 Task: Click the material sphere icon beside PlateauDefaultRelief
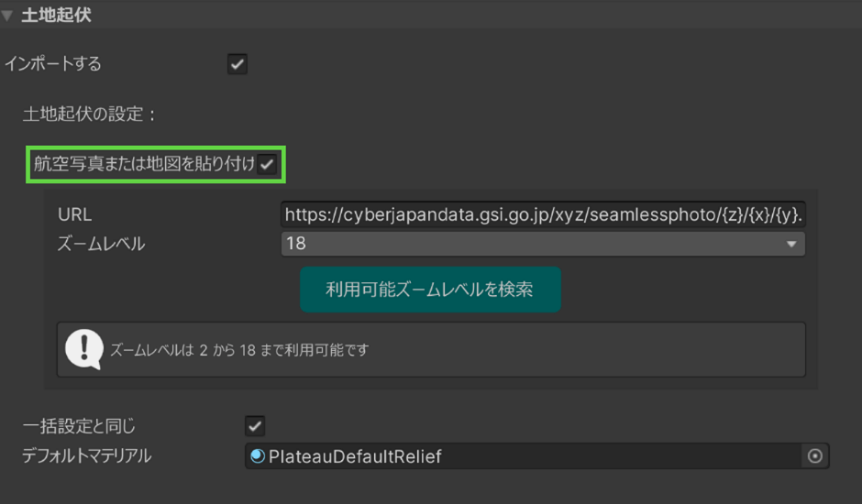click(257, 455)
